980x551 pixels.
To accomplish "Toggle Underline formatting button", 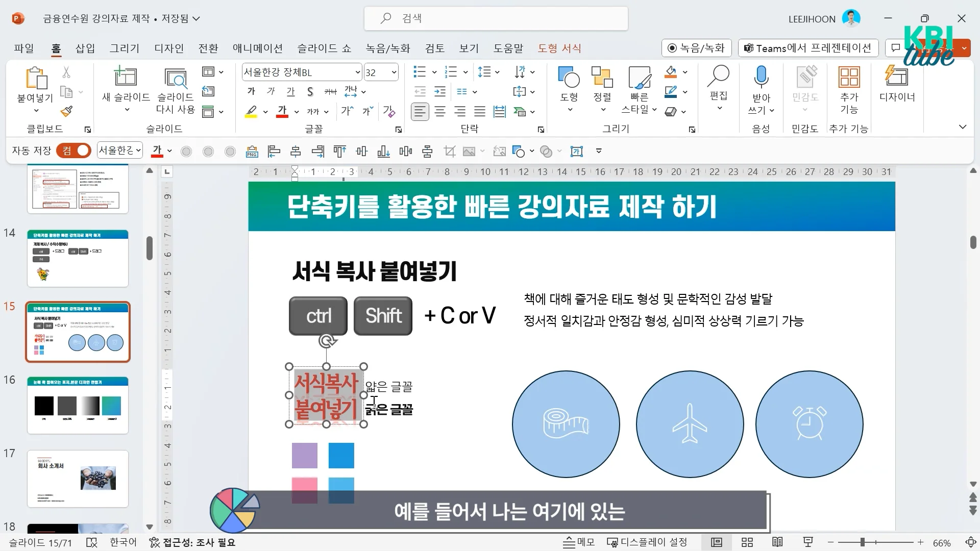I will pyautogui.click(x=290, y=92).
